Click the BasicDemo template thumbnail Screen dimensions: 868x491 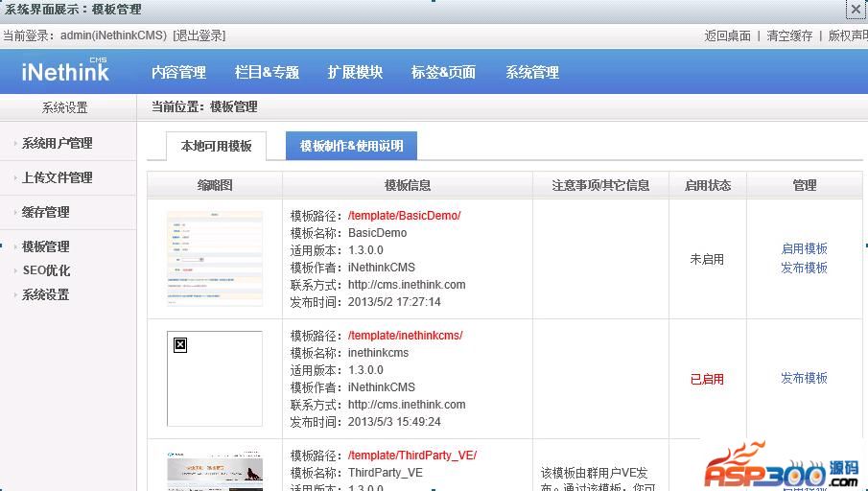click(x=215, y=258)
